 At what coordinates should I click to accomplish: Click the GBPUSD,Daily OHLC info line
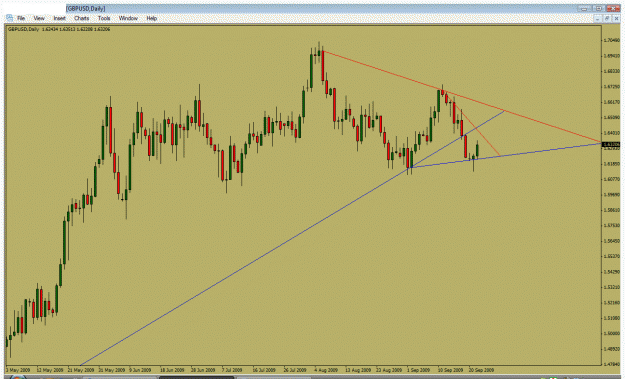[x=59, y=29]
